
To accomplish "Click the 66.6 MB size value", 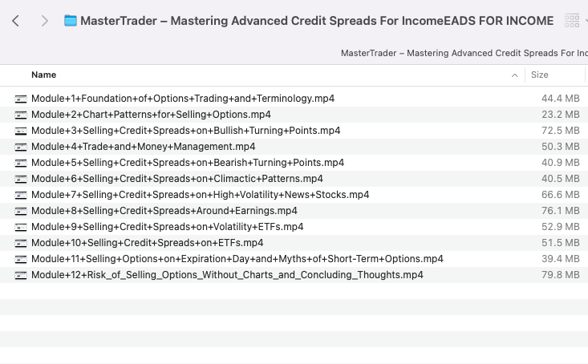I will pyautogui.click(x=561, y=195).
